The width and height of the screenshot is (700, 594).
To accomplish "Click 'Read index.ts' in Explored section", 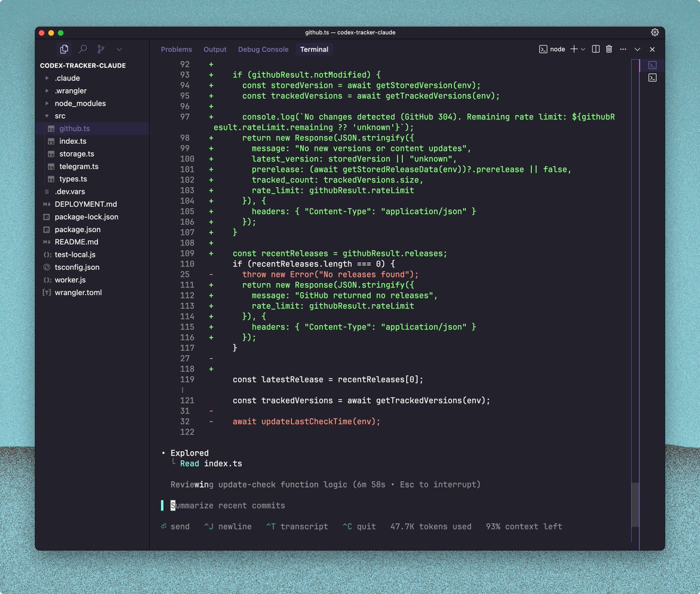I will (211, 464).
